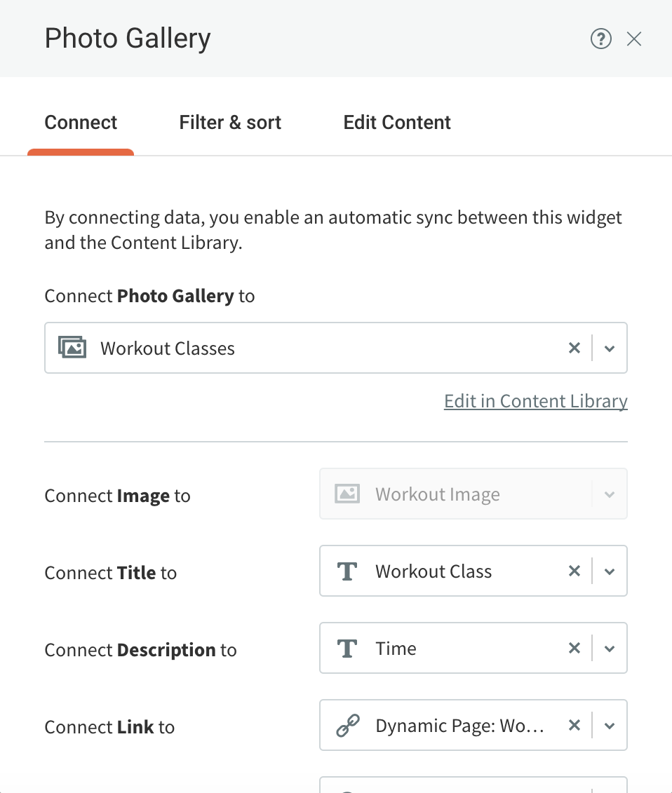This screenshot has height=793, width=672.
Task: Click the text T icon beside Time
Action: point(347,649)
